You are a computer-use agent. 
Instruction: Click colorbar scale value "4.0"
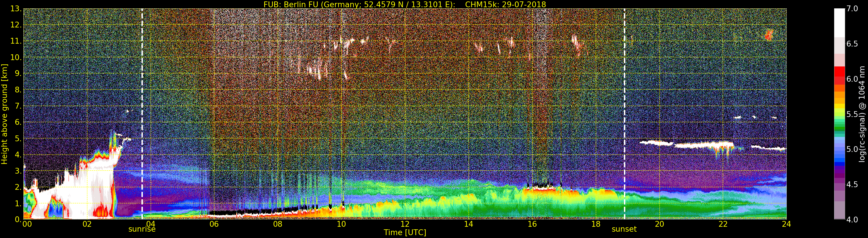(x=852, y=220)
